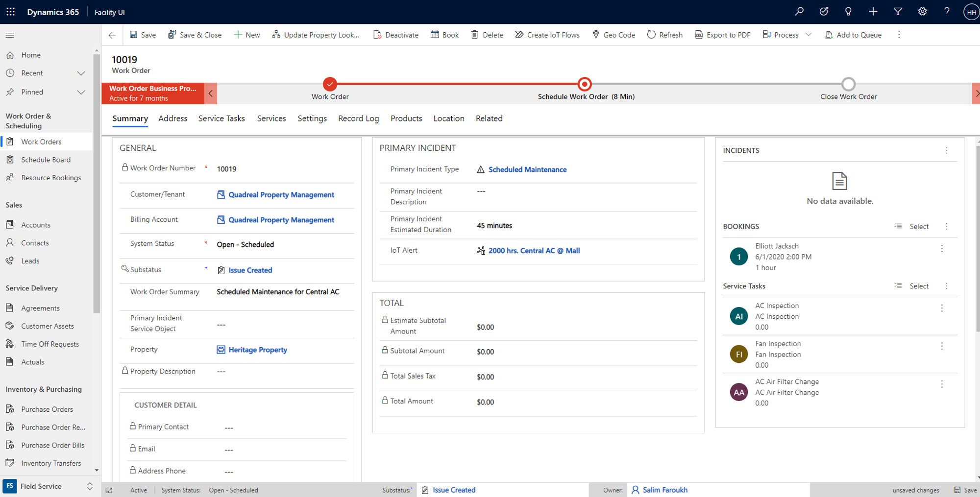Expand the Pinned section in the sidebar
Screen dimensions: 980x497
(81, 92)
